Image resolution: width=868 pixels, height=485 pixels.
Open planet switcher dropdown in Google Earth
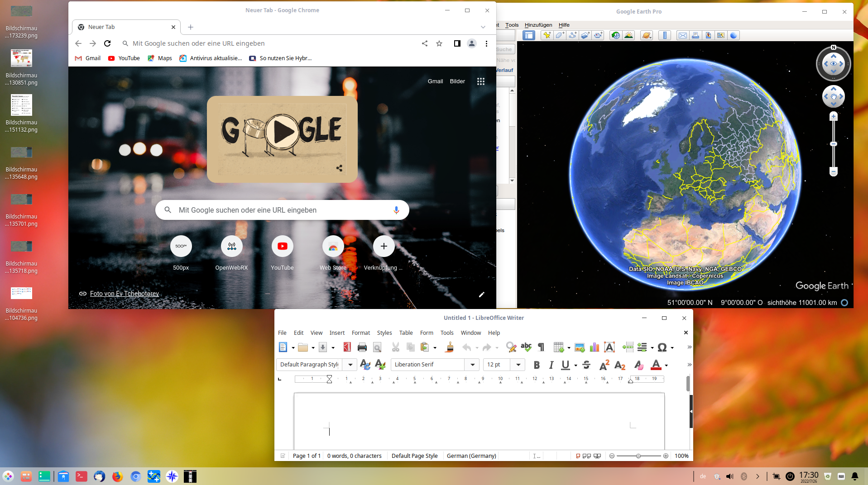pyautogui.click(x=647, y=35)
